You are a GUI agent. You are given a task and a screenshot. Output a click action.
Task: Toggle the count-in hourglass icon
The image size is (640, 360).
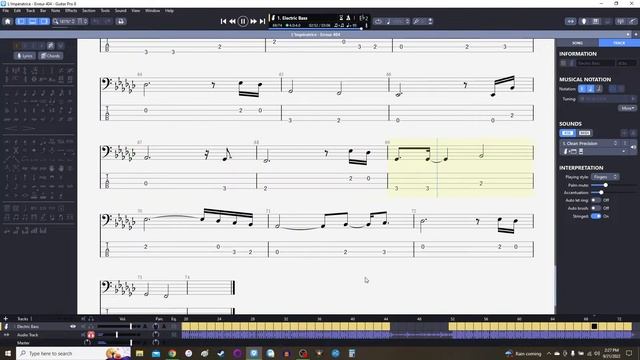coord(341,18)
